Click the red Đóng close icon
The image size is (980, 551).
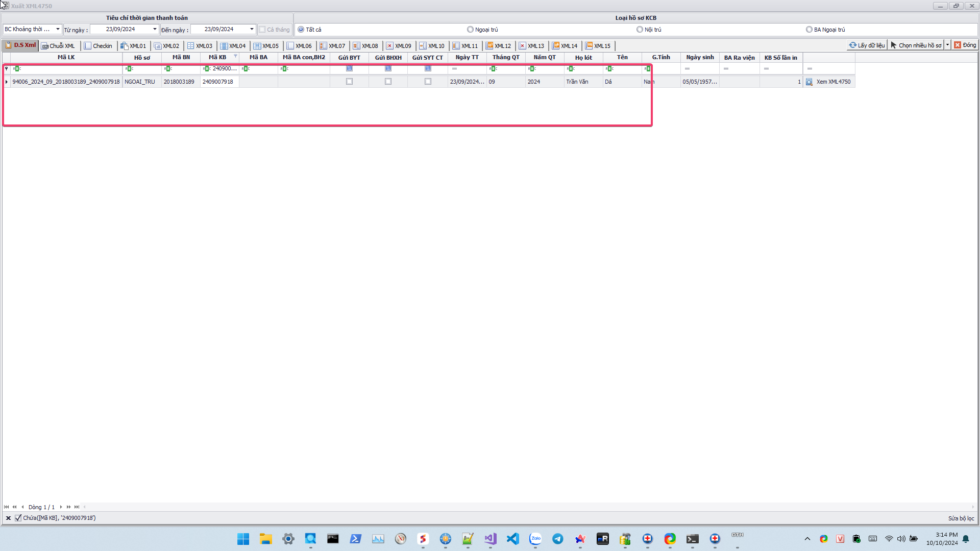coord(958,45)
